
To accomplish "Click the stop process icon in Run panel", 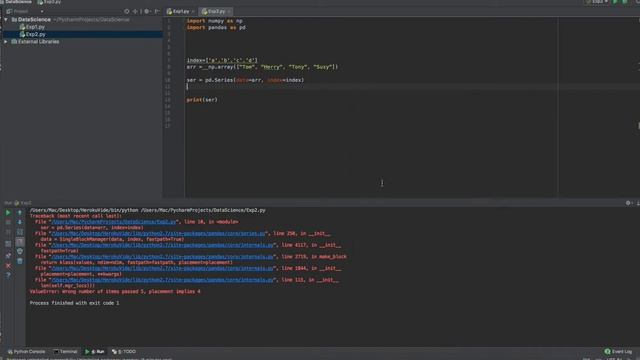I will [x=8, y=222].
